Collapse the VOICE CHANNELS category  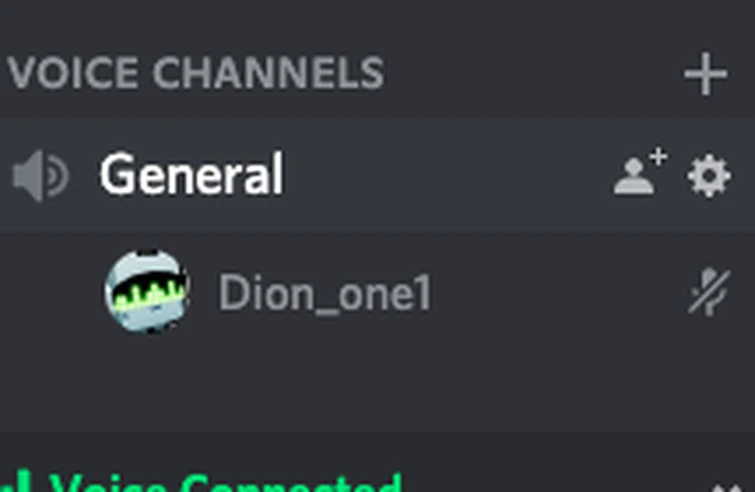click(x=195, y=73)
